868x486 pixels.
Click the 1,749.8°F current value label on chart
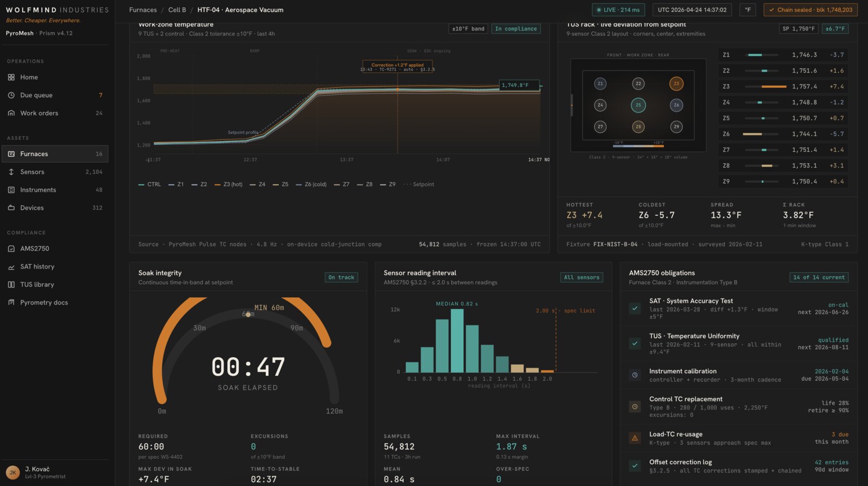click(519, 85)
